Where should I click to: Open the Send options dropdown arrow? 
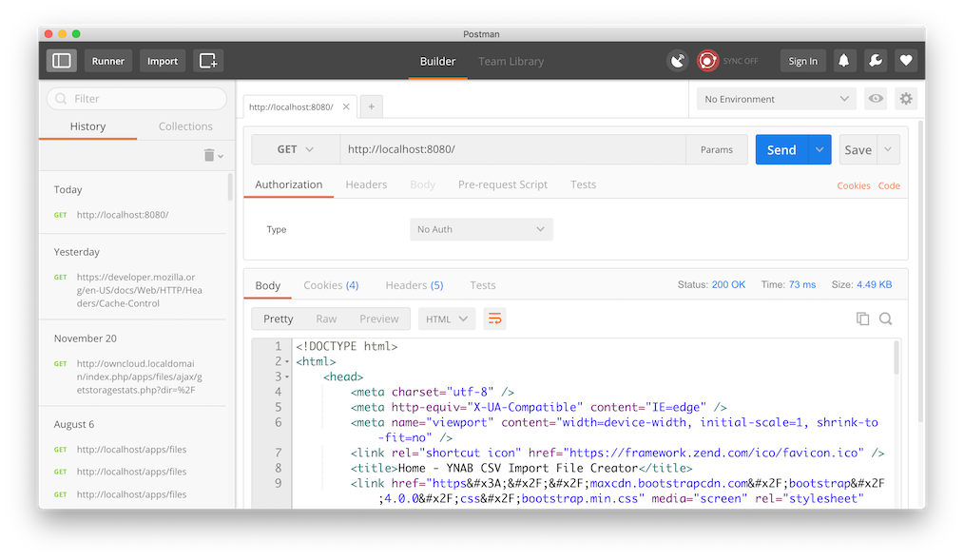pyautogui.click(x=819, y=149)
